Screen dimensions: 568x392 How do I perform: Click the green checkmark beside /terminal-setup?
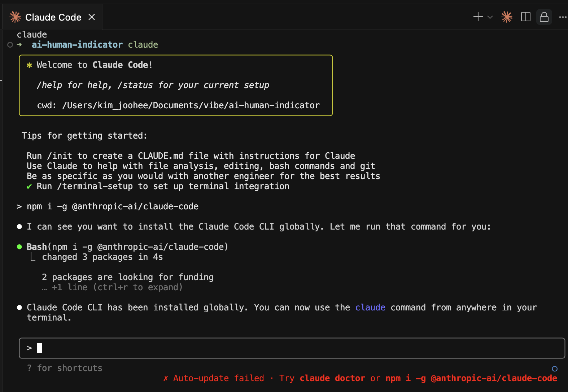click(29, 187)
